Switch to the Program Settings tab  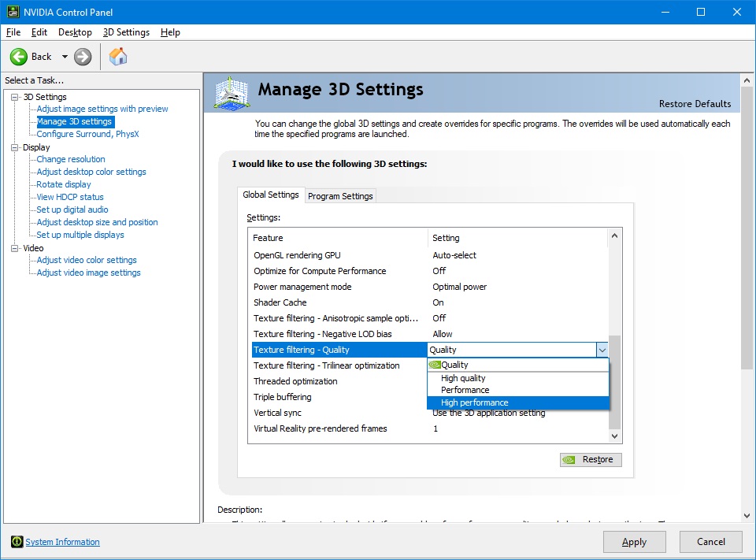[340, 196]
